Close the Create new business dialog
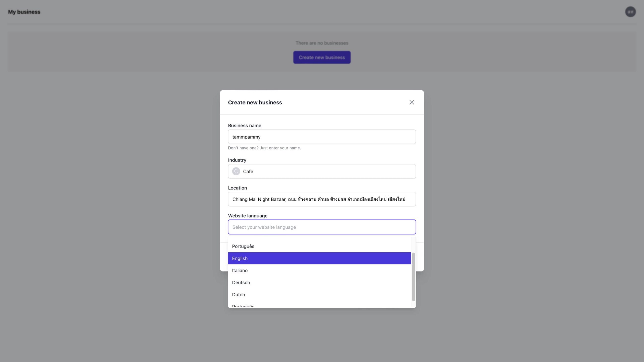The height and width of the screenshot is (362, 644). [412, 102]
